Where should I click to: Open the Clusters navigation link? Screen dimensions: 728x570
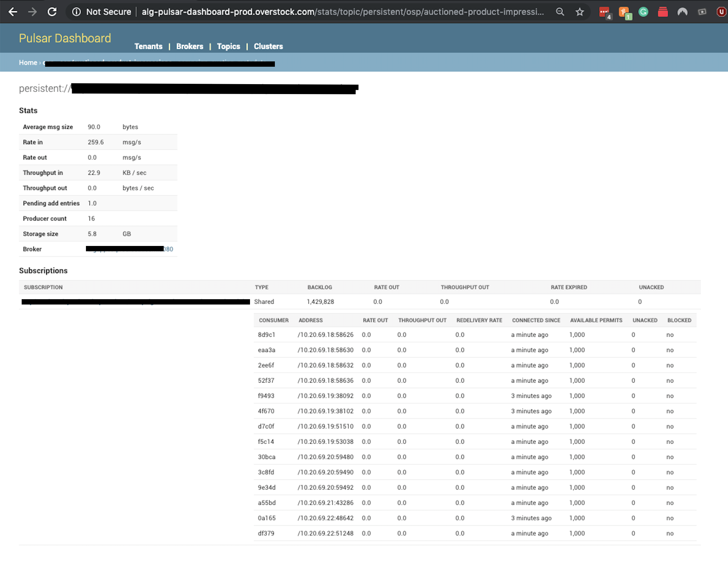[x=268, y=46]
